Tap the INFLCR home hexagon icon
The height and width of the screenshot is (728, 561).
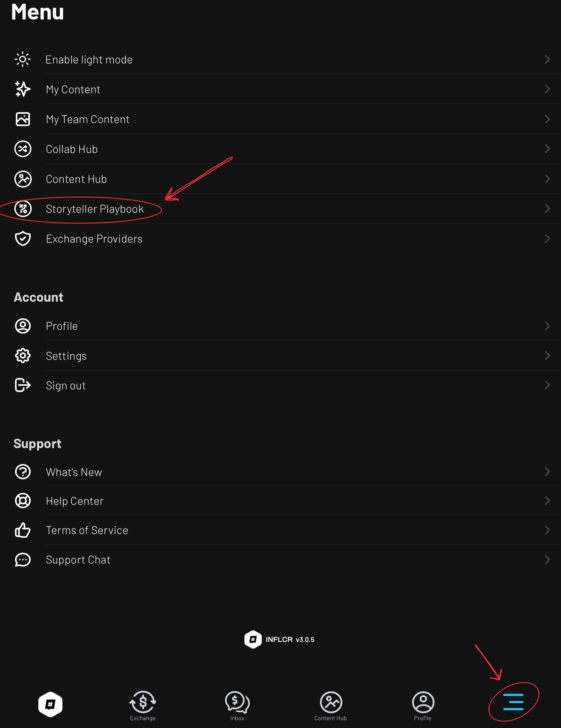coord(50,704)
